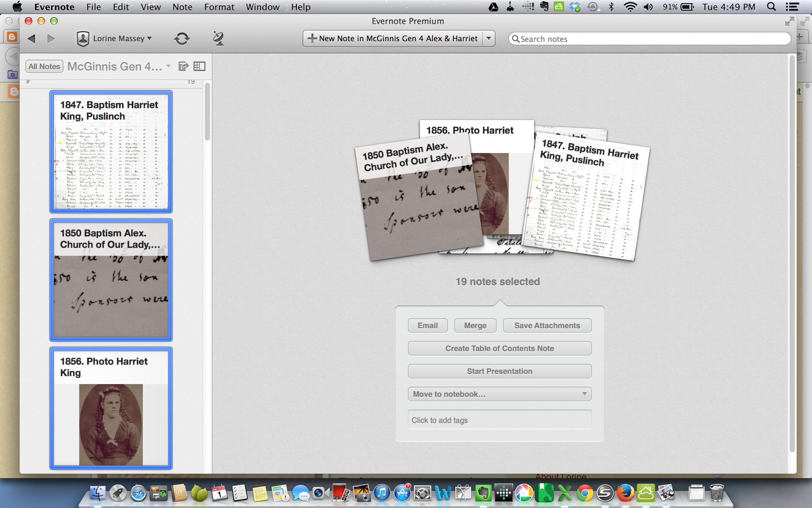Click the Lorine Massey account avatar icon
This screenshot has width=812, height=508.
click(x=83, y=38)
